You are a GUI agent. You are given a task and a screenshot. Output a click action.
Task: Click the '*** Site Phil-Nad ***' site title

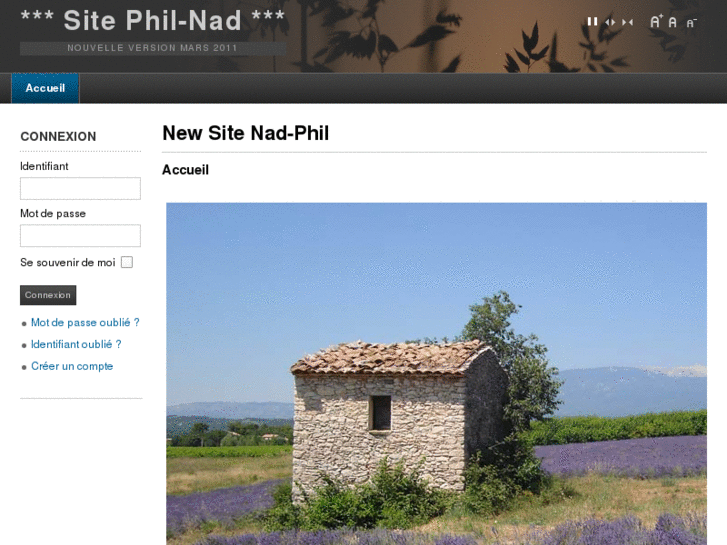(153, 20)
